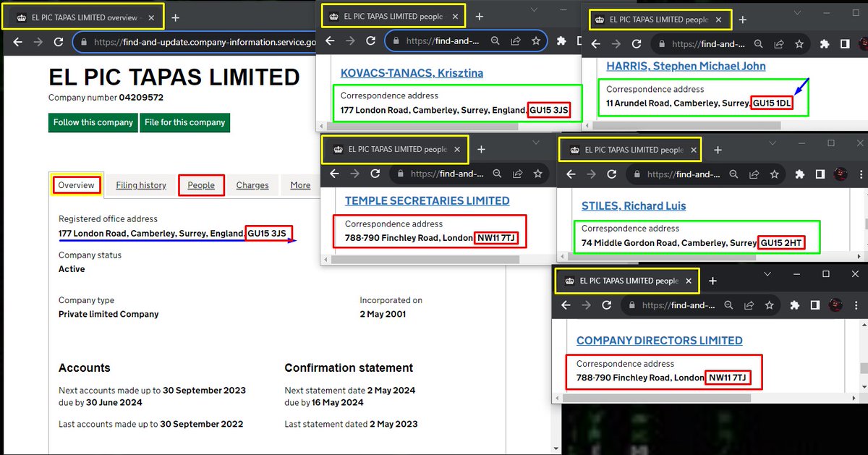Click horizontal scrollbar in KOVACS-TANACS window

pos(423,126)
